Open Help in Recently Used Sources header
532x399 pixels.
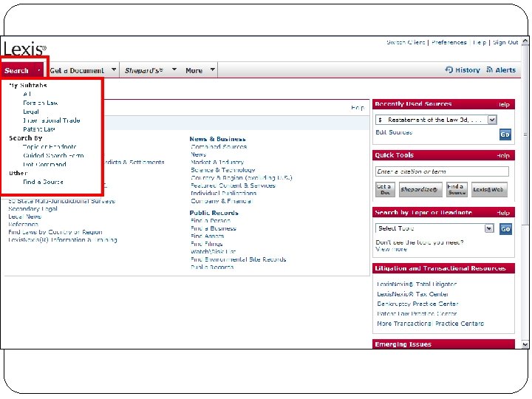[504, 104]
